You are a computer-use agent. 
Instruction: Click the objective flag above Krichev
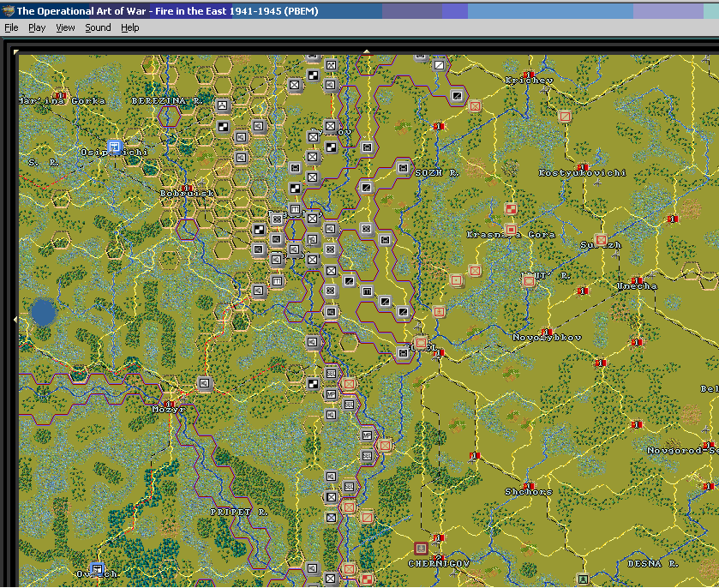point(529,75)
